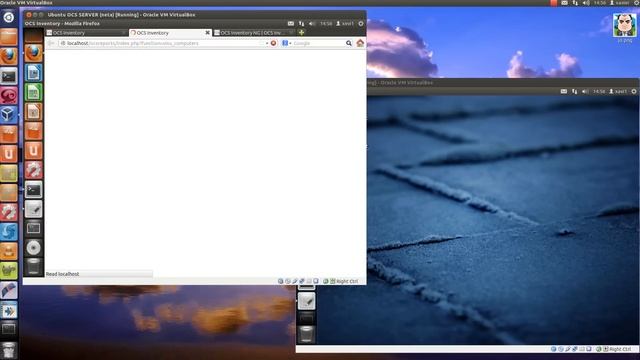
Task: Switch to OCS Inventory NG tab
Action: tap(254, 33)
